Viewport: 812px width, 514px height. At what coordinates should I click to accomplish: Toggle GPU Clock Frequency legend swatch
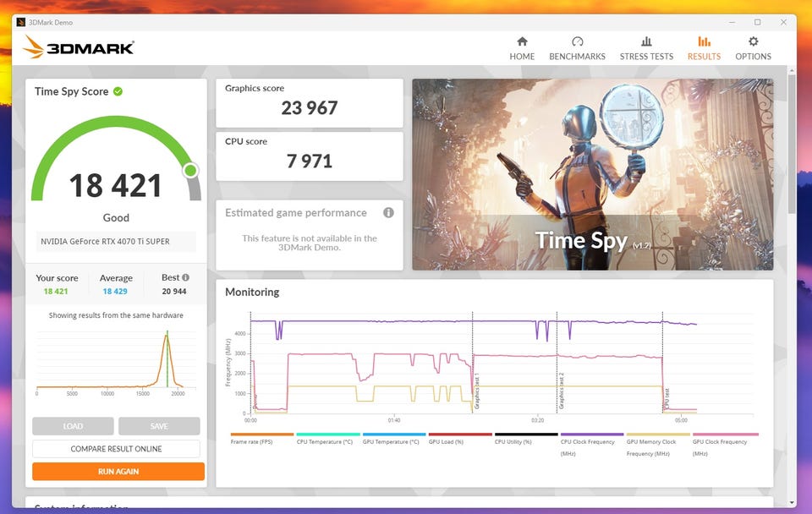(725, 435)
